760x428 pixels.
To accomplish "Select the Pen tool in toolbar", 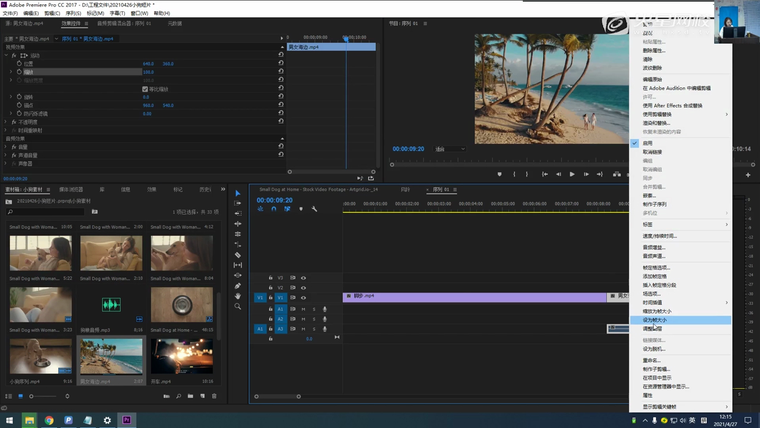I will (238, 286).
